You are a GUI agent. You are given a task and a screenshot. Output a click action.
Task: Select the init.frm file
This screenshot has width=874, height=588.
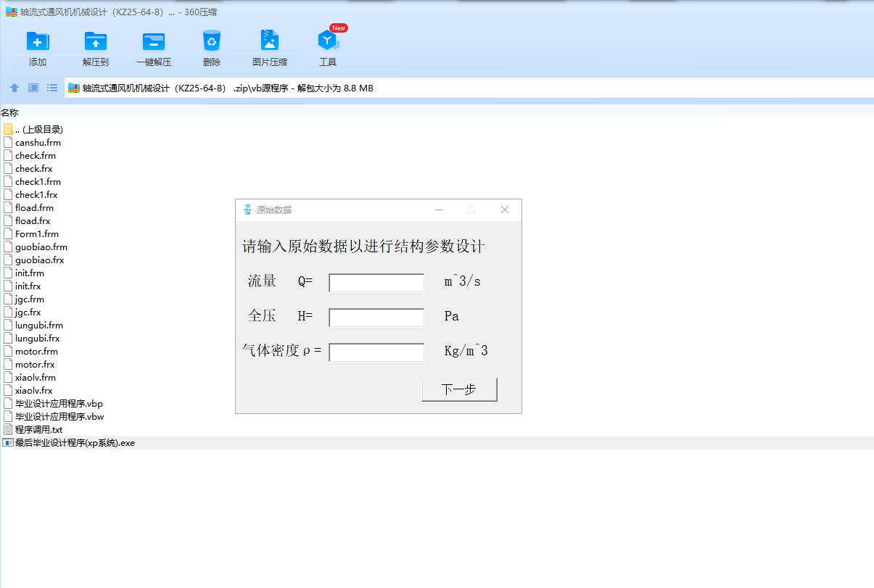click(30, 273)
